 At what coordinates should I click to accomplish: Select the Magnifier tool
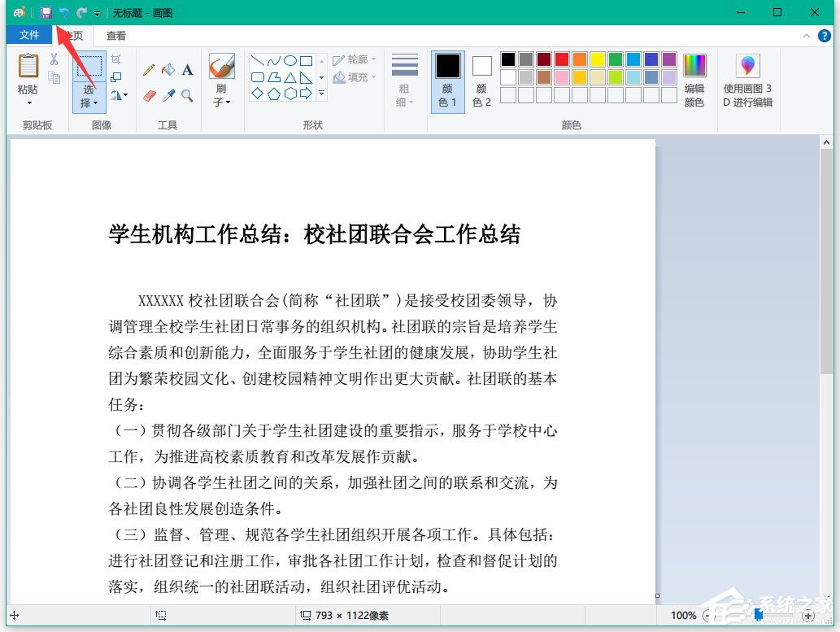(x=186, y=94)
